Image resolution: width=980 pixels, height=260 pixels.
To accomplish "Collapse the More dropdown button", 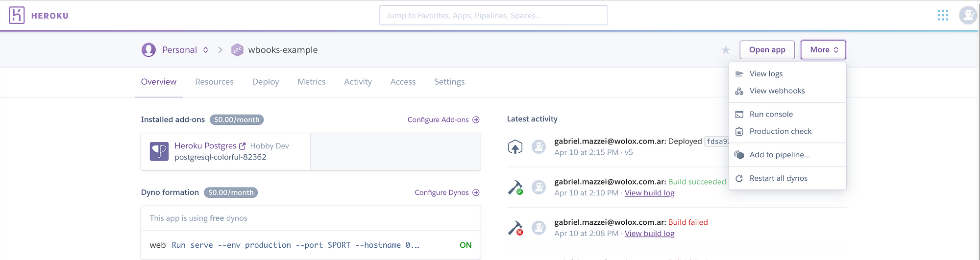I will (x=823, y=50).
